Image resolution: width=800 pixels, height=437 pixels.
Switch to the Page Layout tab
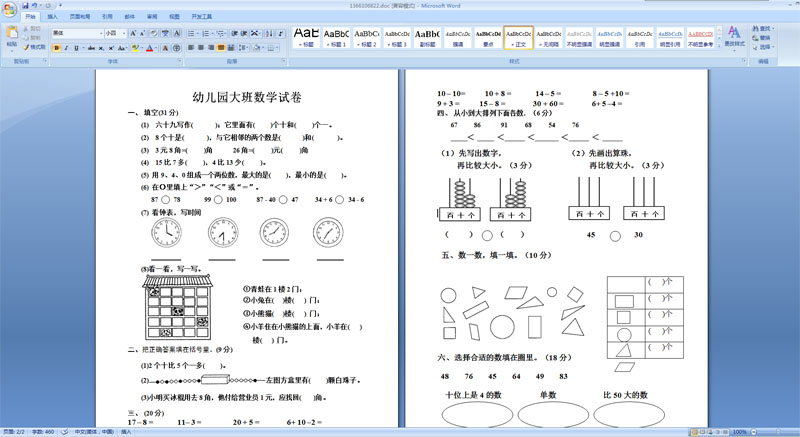80,17
